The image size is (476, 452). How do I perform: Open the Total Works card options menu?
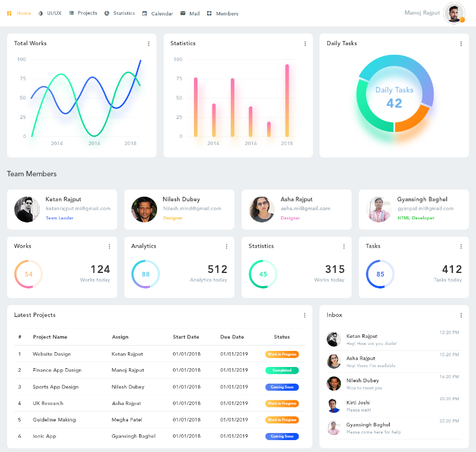click(149, 43)
